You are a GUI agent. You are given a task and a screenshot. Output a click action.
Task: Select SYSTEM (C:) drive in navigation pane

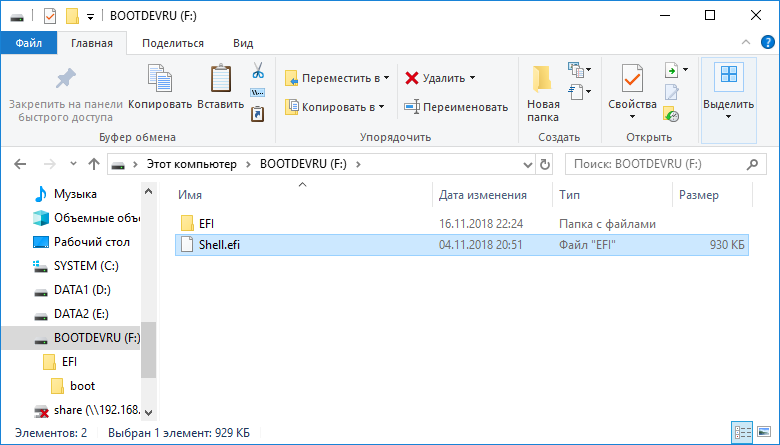pos(86,266)
